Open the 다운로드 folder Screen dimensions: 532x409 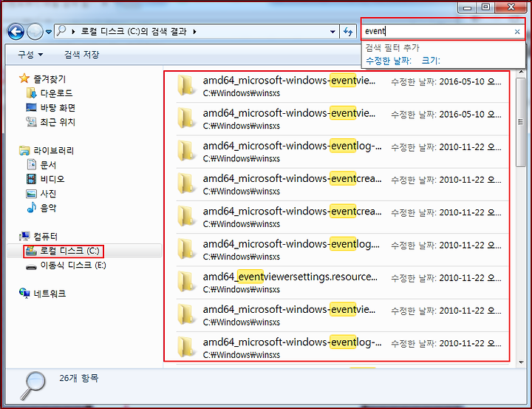57,93
